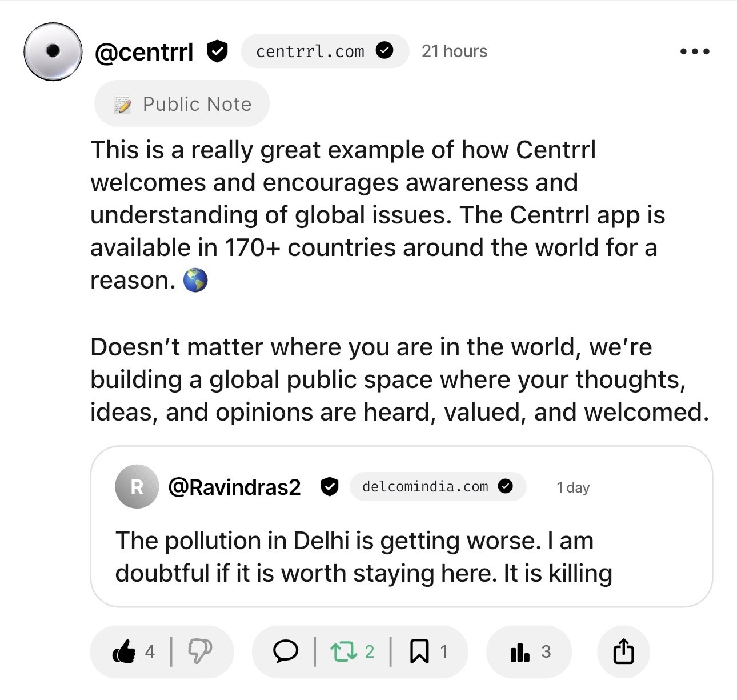The width and height of the screenshot is (737, 700).
Task: Open the delcomindia.com domain chip
Action: (426, 487)
